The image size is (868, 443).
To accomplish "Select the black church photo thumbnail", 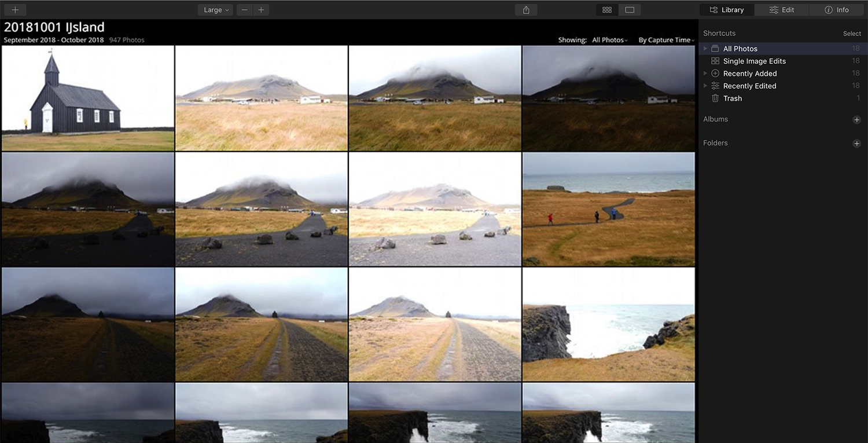I will [88, 98].
